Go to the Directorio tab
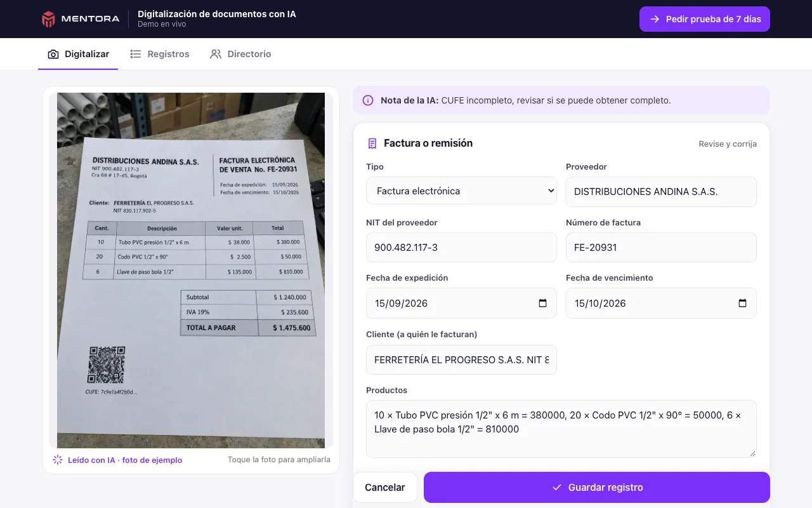The width and height of the screenshot is (812, 508). pos(240,55)
